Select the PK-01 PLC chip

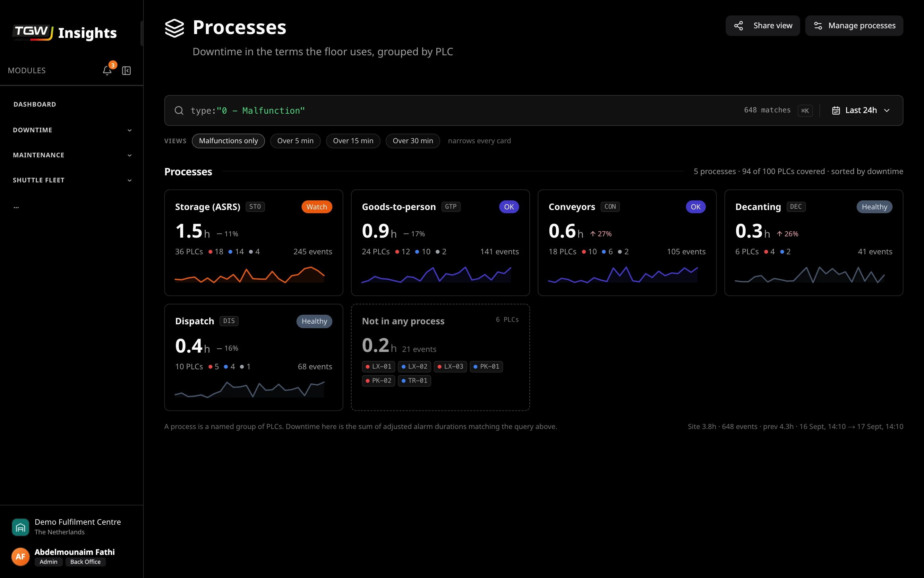pos(486,367)
